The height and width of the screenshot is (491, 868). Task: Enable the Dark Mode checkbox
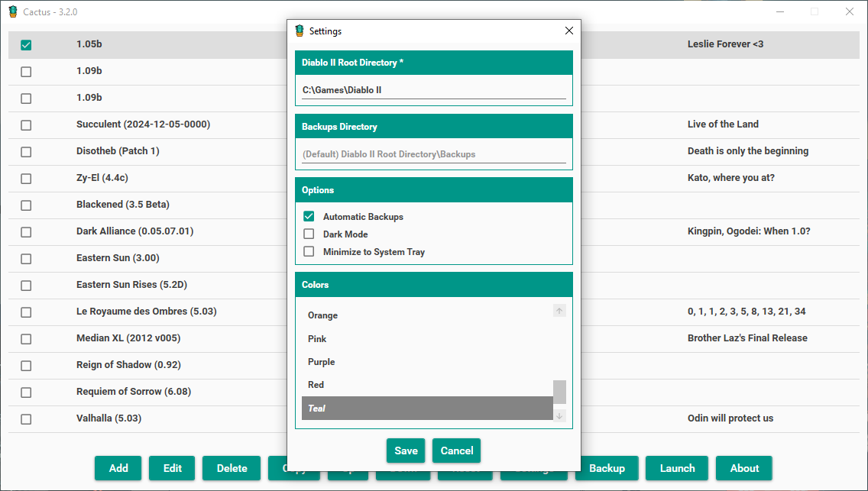pos(309,234)
